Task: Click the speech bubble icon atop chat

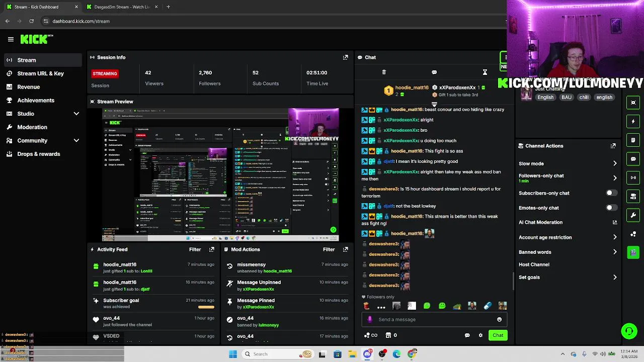Action: pos(434,72)
